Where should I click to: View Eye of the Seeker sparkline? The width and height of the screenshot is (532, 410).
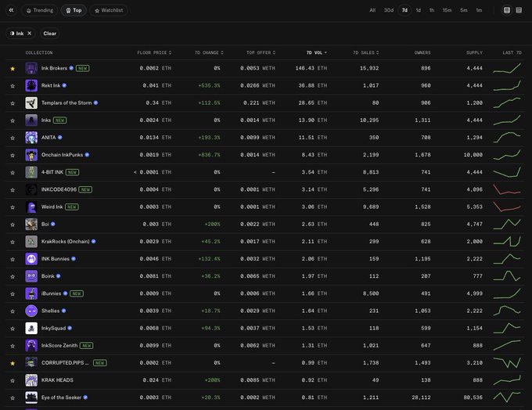click(506, 397)
